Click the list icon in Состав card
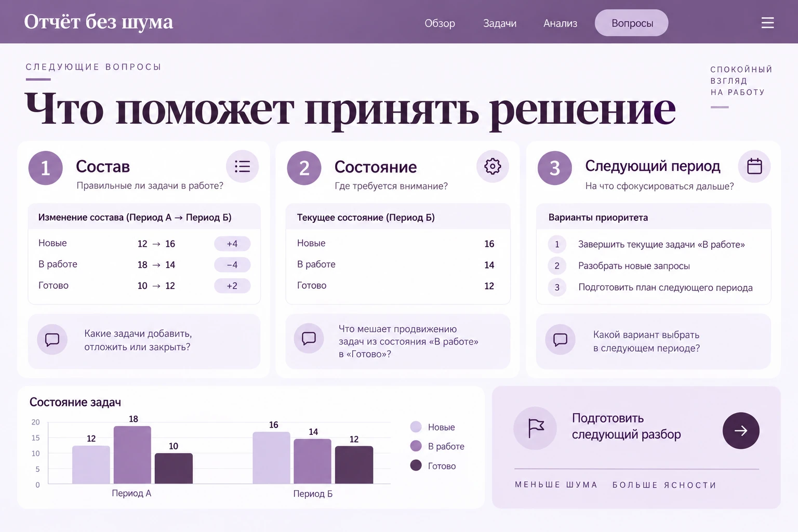Viewport: 798px width, 532px height. pyautogui.click(x=242, y=166)
